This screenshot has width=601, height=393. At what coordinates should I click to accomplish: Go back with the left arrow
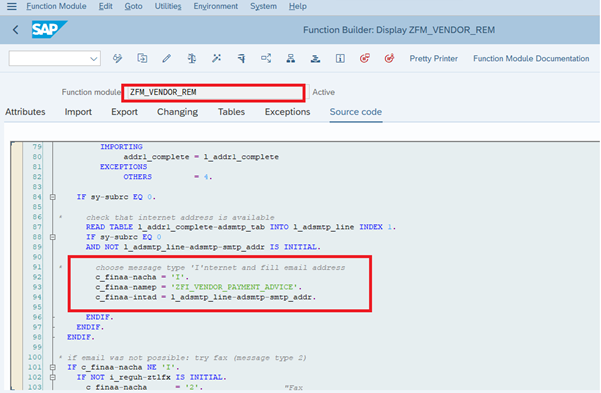(16, 30)
